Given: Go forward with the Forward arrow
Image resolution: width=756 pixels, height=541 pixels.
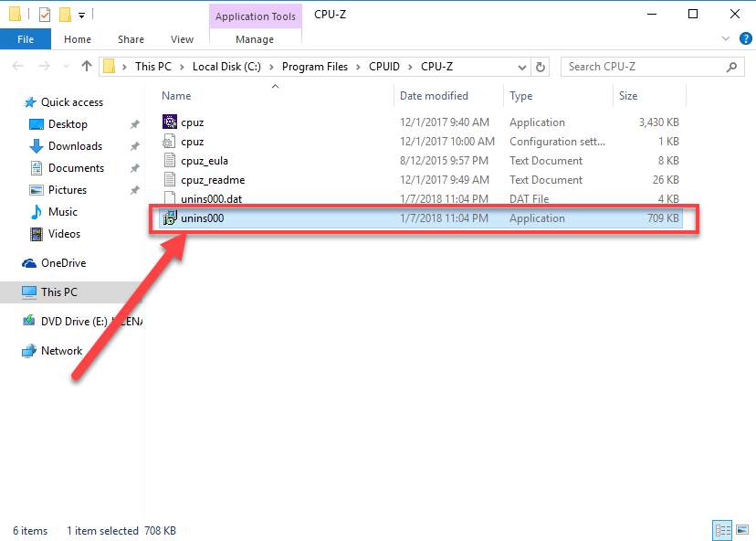Looking at the screenshot, I should (44, 66).
